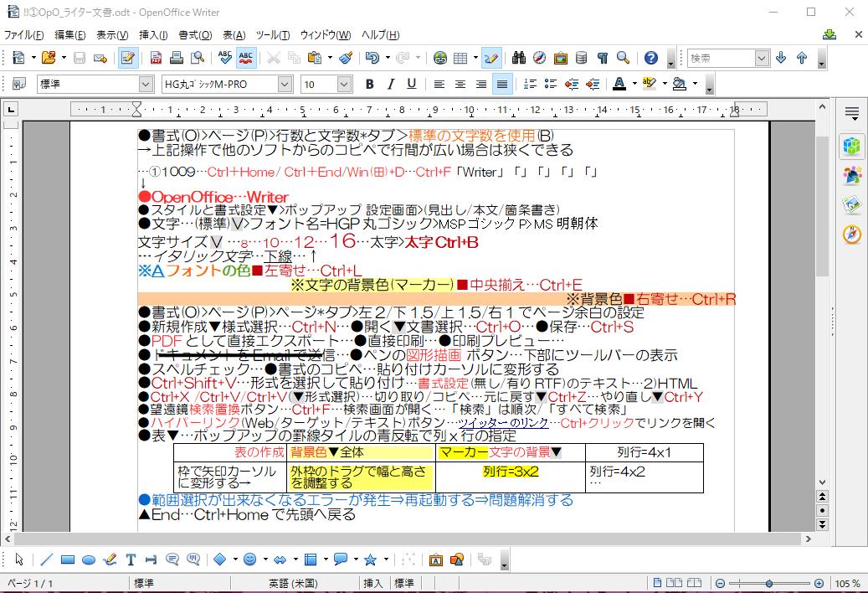Click the Undo arrow icon
This screenshot has height=593, width=868.
tap(372, 58)
